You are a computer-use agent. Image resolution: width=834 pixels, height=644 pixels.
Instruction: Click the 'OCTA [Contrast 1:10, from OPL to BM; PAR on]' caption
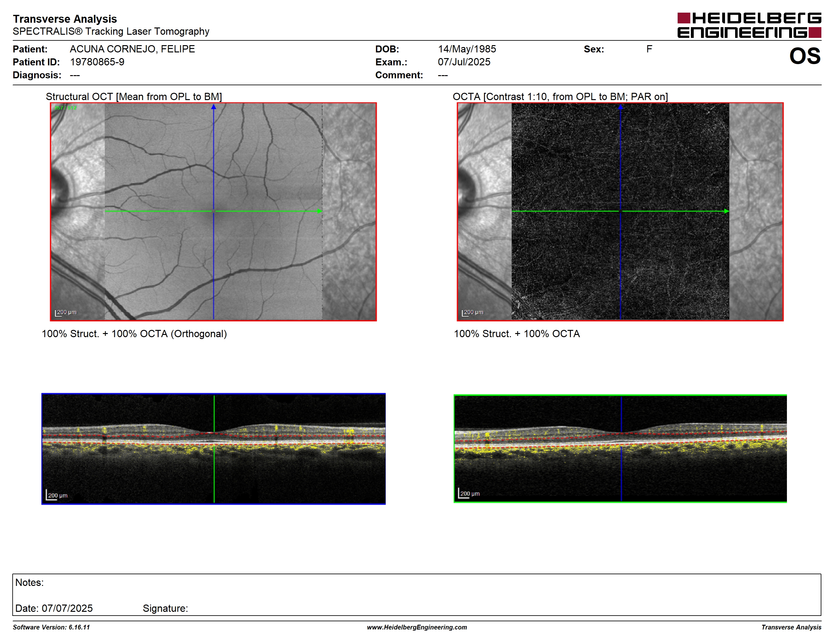(x=560, y=97)
